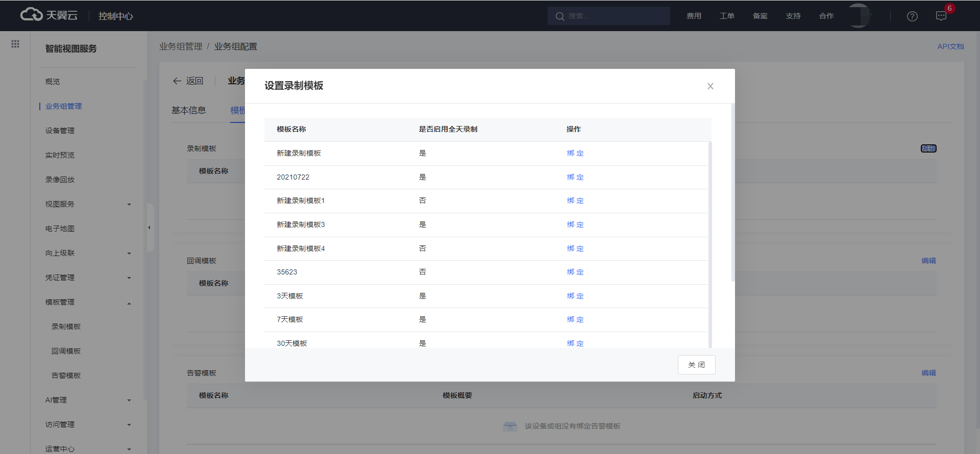This screenshot has height=454, width=980.
Task: Close the 设置录制模板 dialog with X icon
Action: pyautogui.click(x=710, y=86)
